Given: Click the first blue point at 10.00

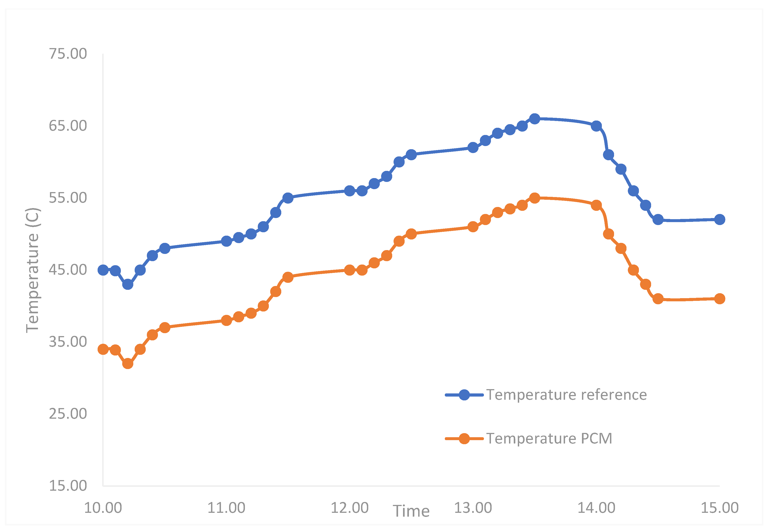Looking at the screenshot, I should pyautogui.click(x=103, y=270).
